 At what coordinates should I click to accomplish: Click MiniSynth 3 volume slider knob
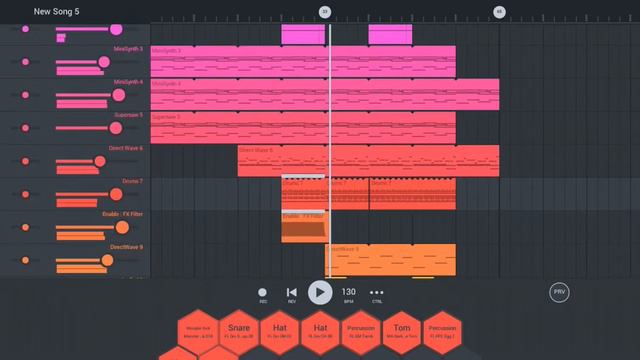(x=104, y=62)
